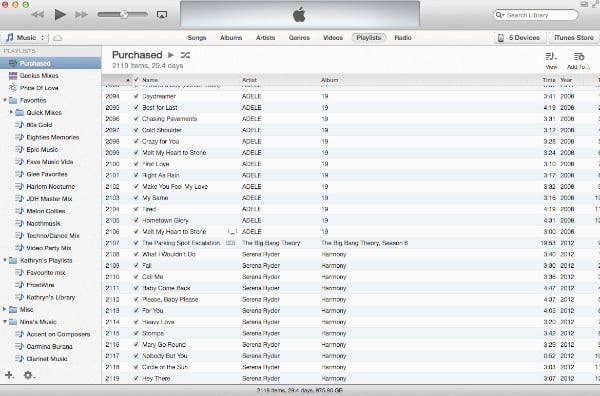Screen dimensions: 600x396
Task: Click the Next track fast-forward button
Action: 81,15
